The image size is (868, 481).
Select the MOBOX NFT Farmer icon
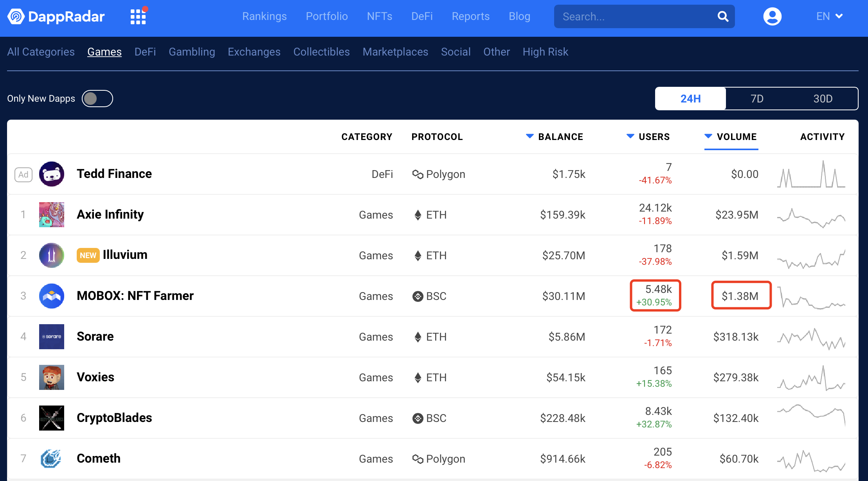click(x=52, y=296)
